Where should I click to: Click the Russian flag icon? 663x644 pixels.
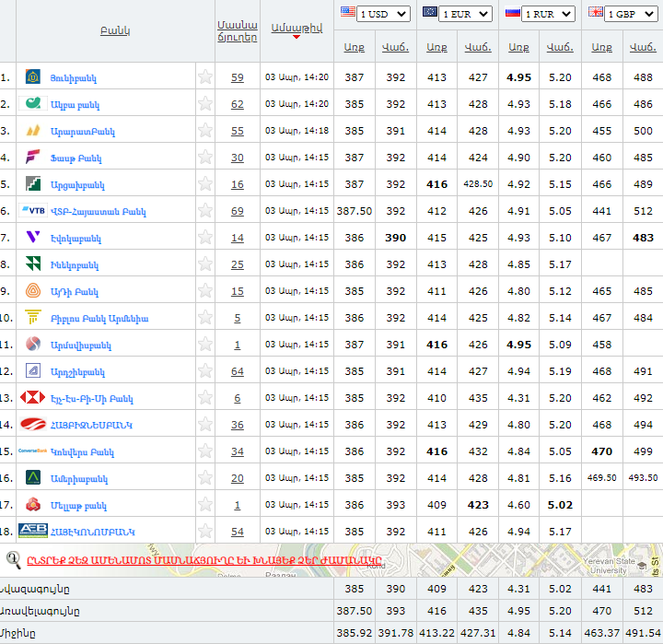pyautogui.click(x=513, y=12)
